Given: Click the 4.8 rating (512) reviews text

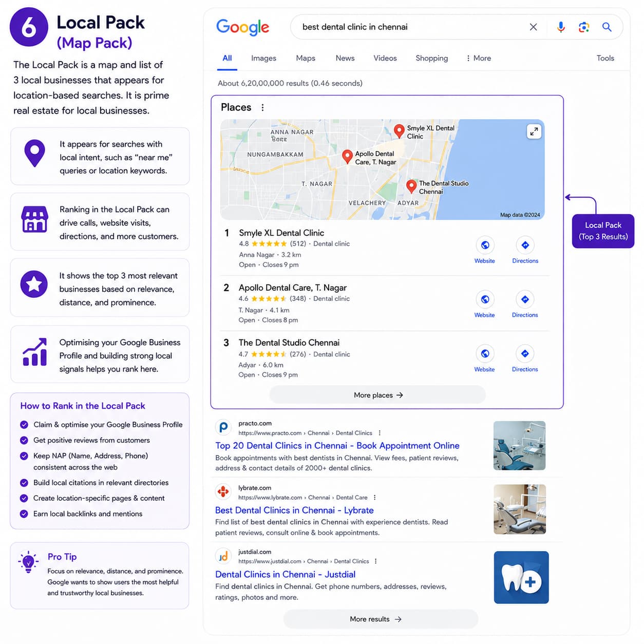Looking at the screenshot, I should coord(272,244).
